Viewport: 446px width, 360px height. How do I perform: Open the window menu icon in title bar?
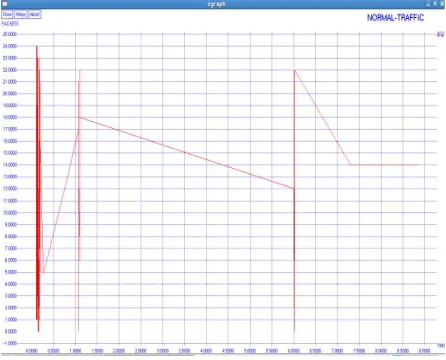pyautogui.click(x=5, y=4)
